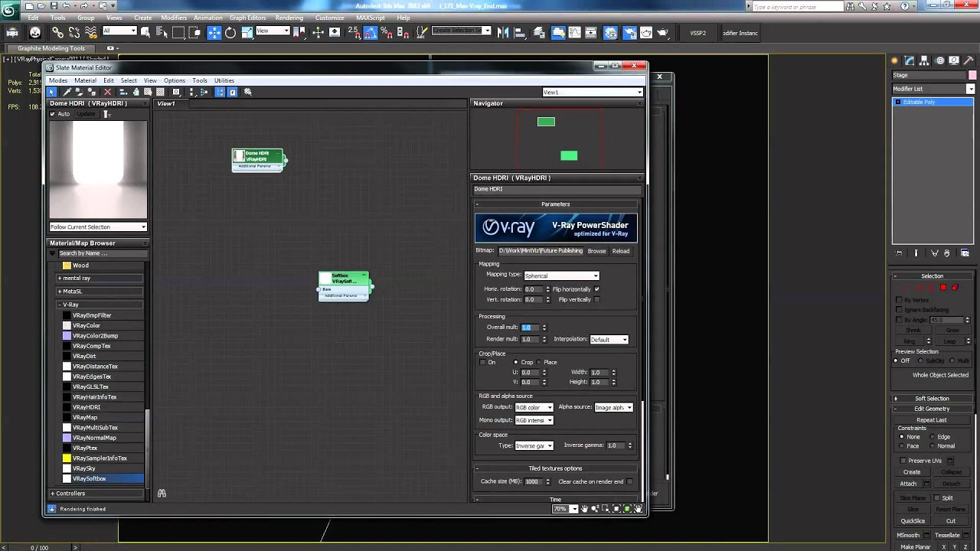Image resolution: width=980 pixels, height=551 pixels.
Task: Open the Rendering main menu
Action: 289,18
